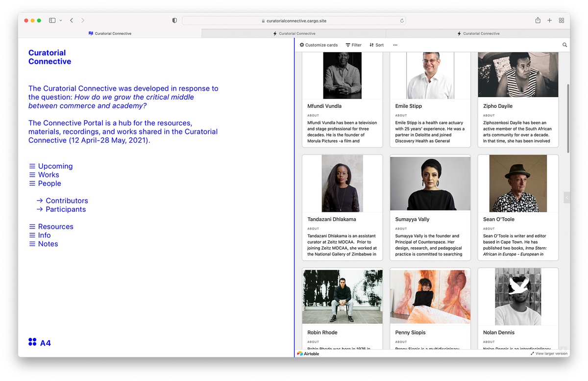Switch to the second Curatorial Connective tab

[x=294, y=33]
